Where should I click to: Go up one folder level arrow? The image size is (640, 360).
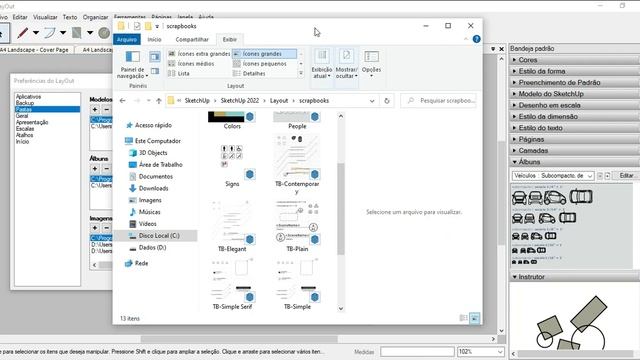pos(158,100)
